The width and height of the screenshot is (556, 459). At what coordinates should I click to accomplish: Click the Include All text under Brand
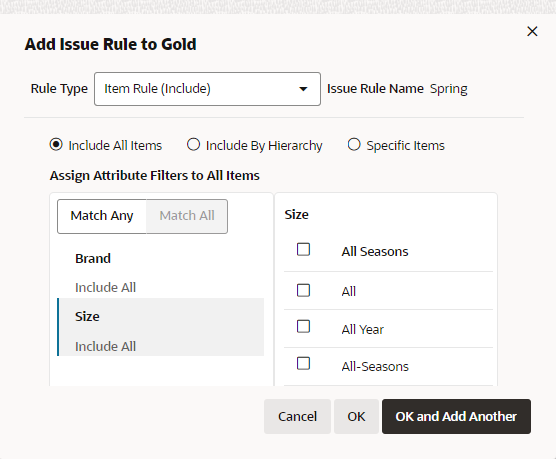click(105, 287)
